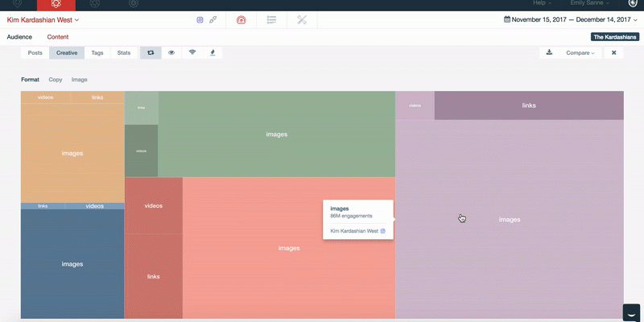
Task: Click the chat widget icon
Action: (631, 312)
